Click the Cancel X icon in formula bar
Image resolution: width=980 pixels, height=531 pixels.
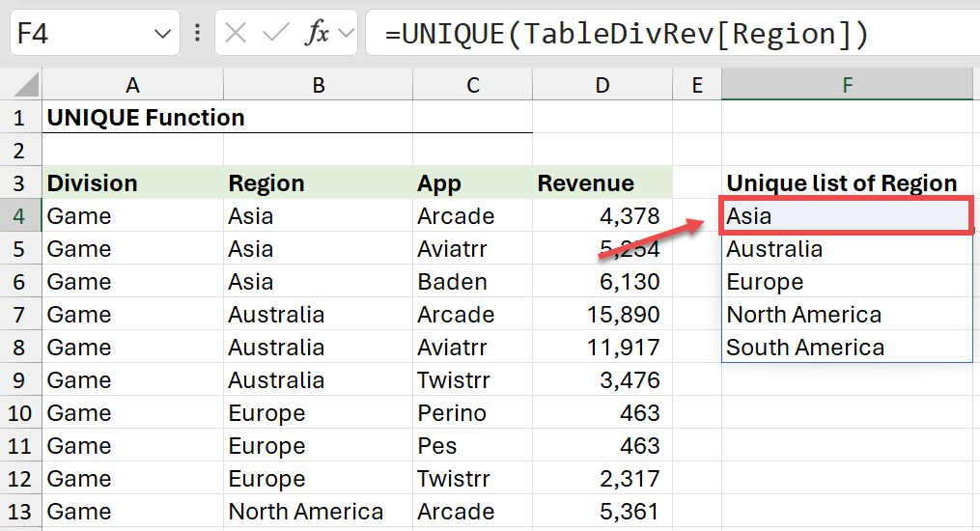pyautogui.click(x=236, y=34)
